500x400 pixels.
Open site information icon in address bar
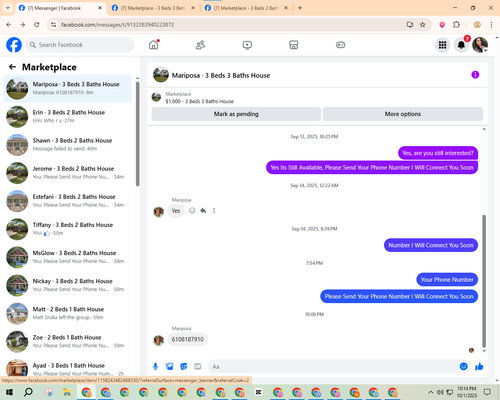(x=53, y=24)
